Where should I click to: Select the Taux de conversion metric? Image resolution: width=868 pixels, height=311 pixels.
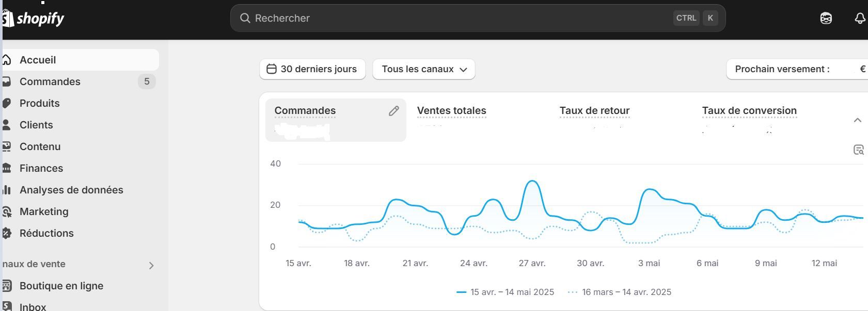click(749, 111)
